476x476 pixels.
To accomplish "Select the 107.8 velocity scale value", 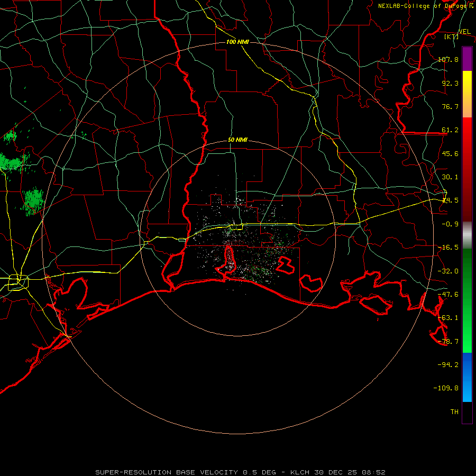I will point(448,59).
